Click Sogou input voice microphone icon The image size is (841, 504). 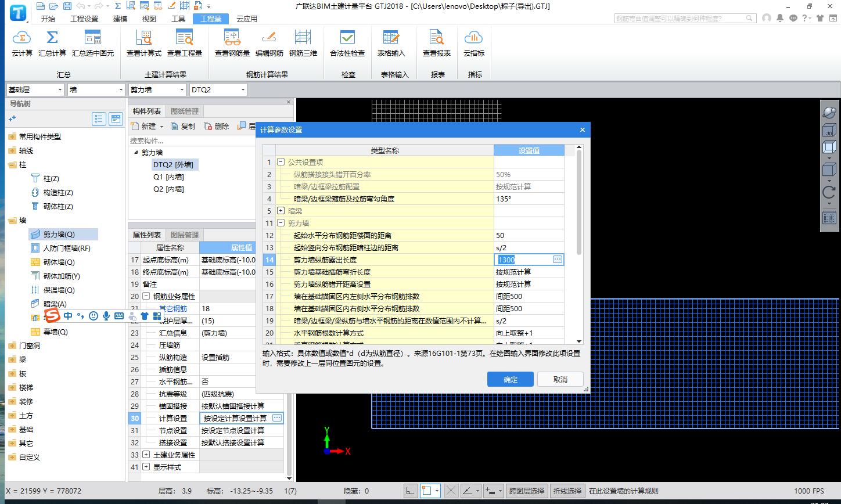pos(106,316)
